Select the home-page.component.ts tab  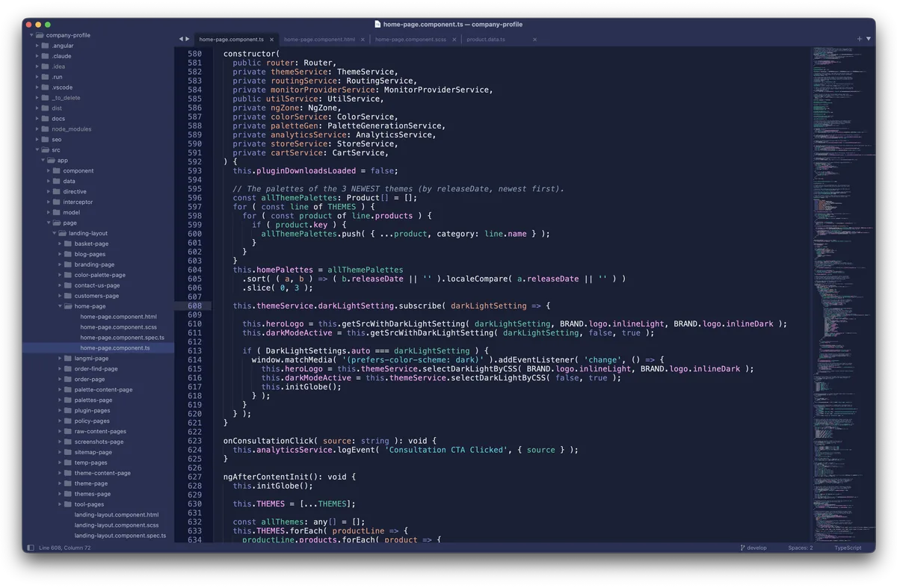pyautogui.click(x=231, y=40)
